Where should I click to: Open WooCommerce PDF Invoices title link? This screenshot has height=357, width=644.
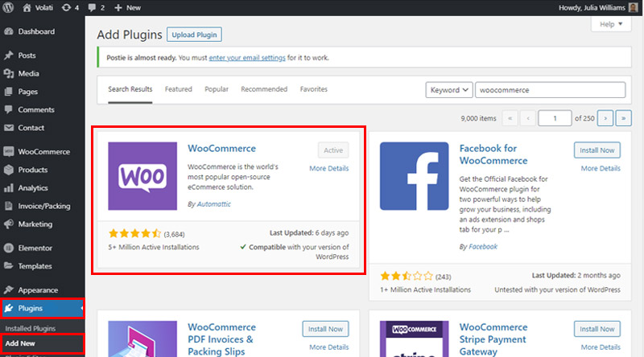click(x=222, y=339)
